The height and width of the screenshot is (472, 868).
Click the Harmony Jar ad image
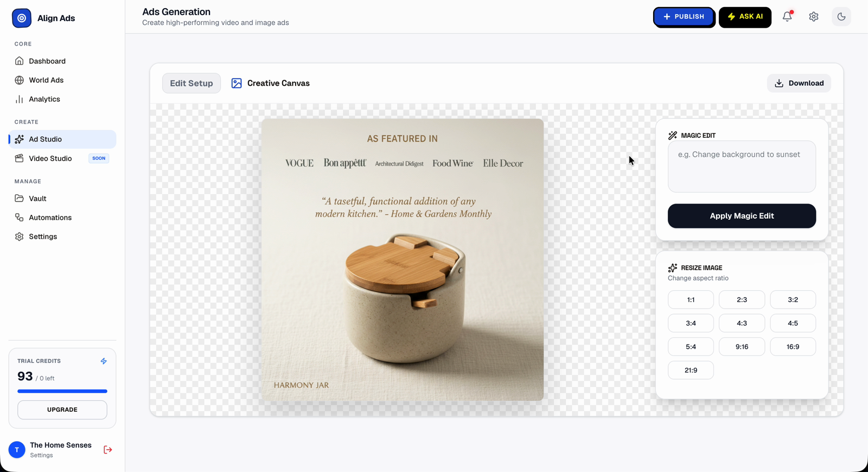point(403,260)
